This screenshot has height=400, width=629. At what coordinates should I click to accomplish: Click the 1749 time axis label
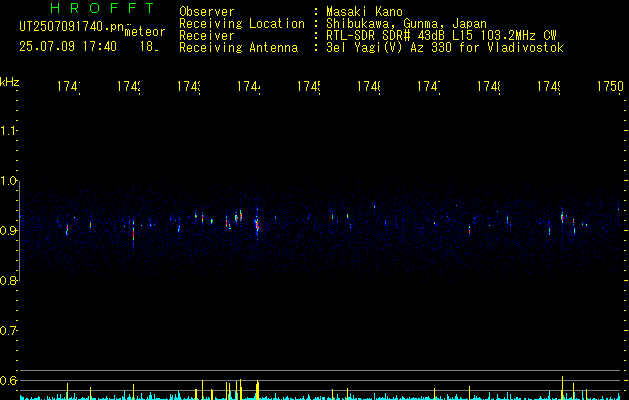(549, 87)
